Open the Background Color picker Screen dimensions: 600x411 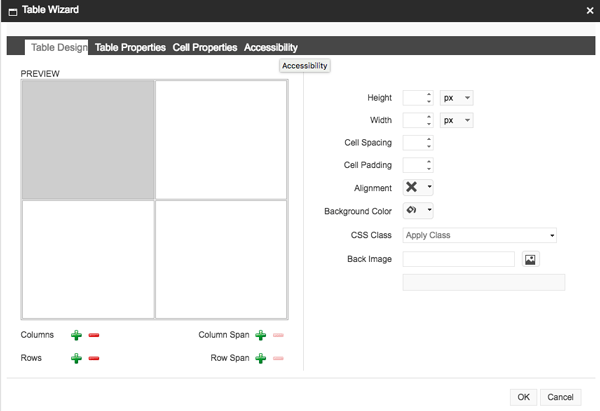click(417, 210)
